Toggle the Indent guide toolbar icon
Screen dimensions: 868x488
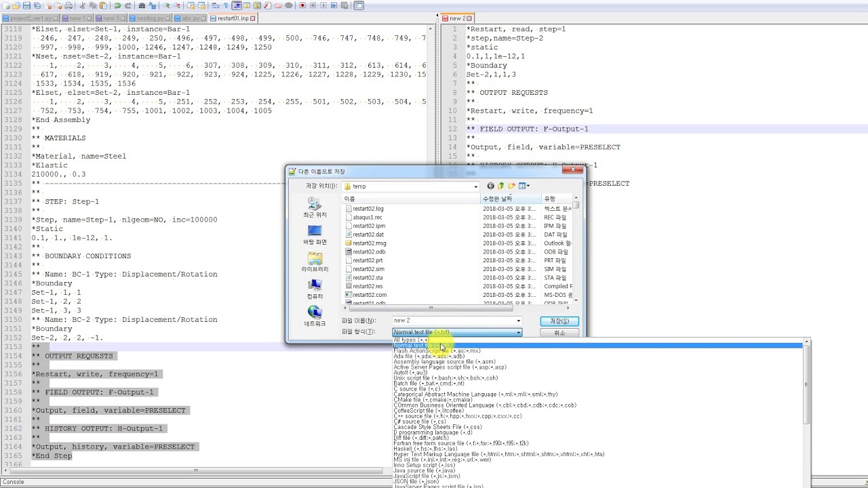(237, 5)
